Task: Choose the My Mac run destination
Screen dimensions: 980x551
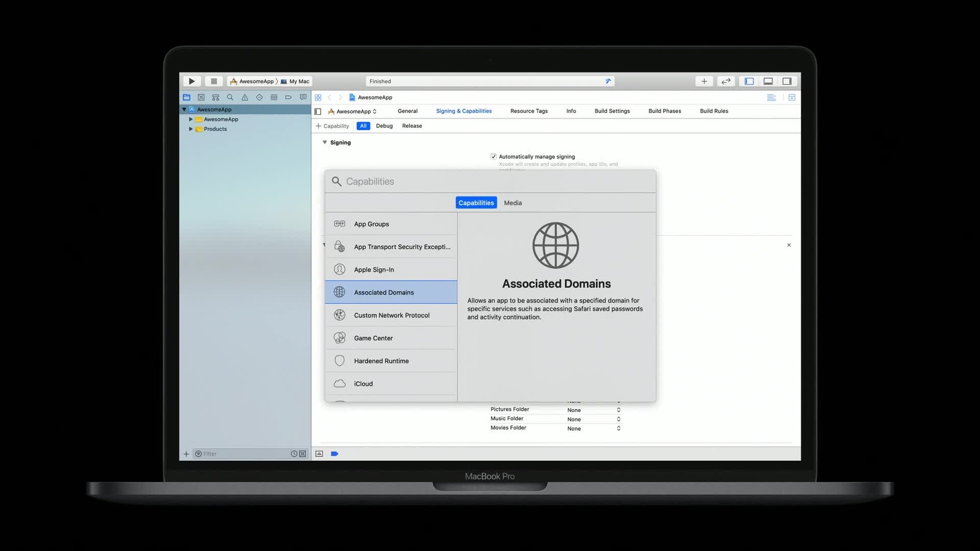Action: 295,81
